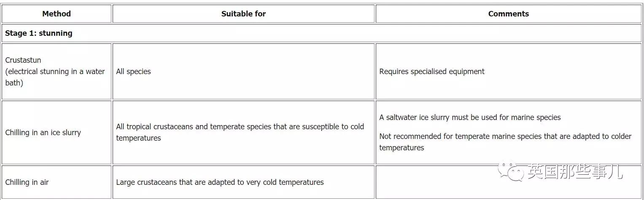Select the Stage 1: stunning section row

321,33
